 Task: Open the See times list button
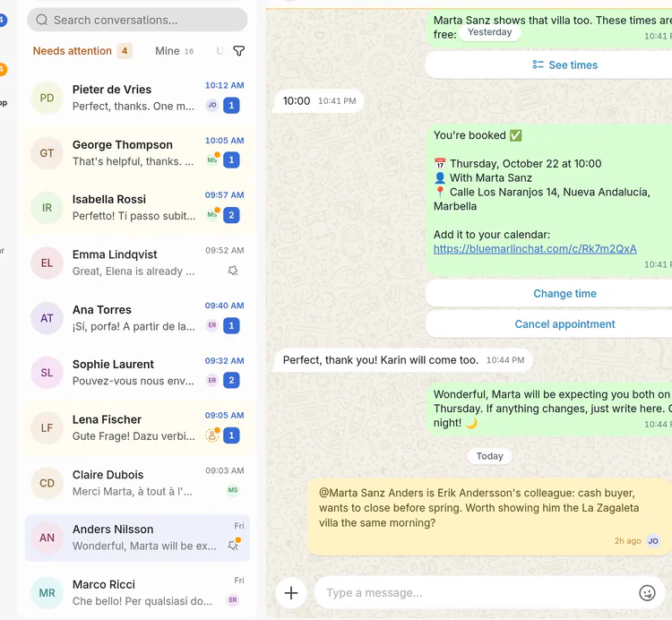click(564, 65)
